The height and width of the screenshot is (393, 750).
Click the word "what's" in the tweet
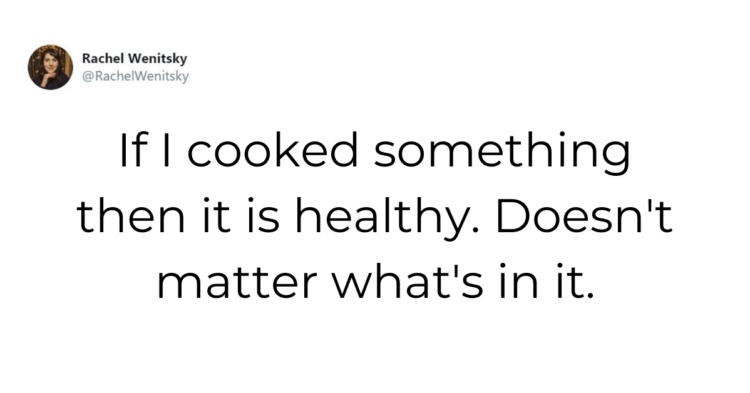coord(407,282)
